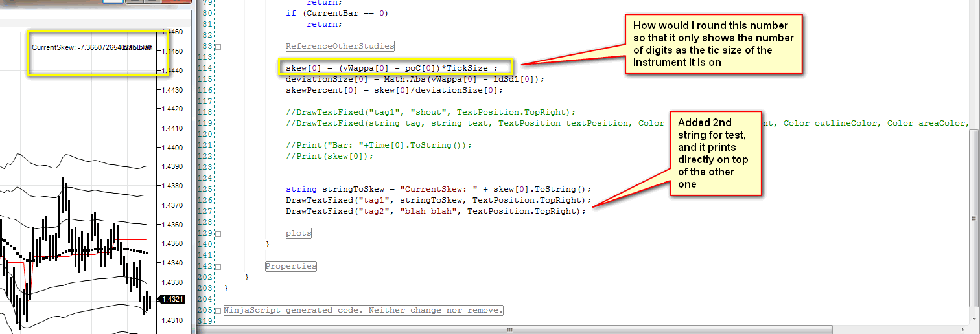Expand the ReferenceOtherStudies collapsed region
Screen dimensions: 980x334
point(219,47)
